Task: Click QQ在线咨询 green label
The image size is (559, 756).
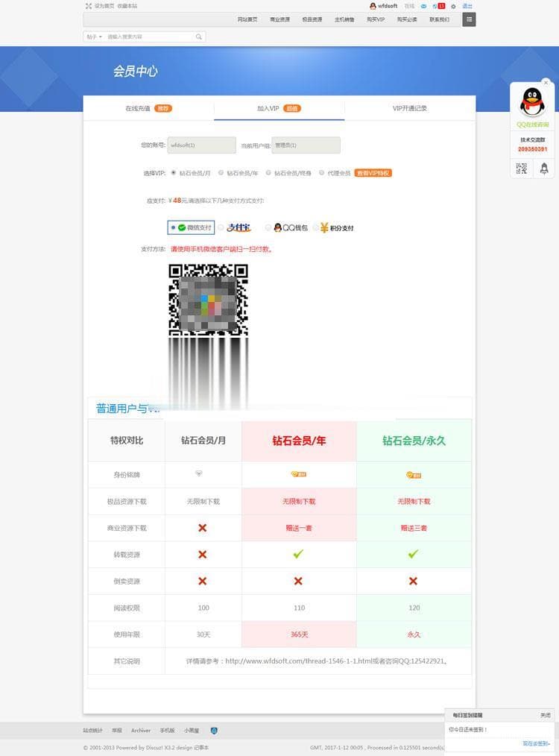Action: (x=532, y=125)
